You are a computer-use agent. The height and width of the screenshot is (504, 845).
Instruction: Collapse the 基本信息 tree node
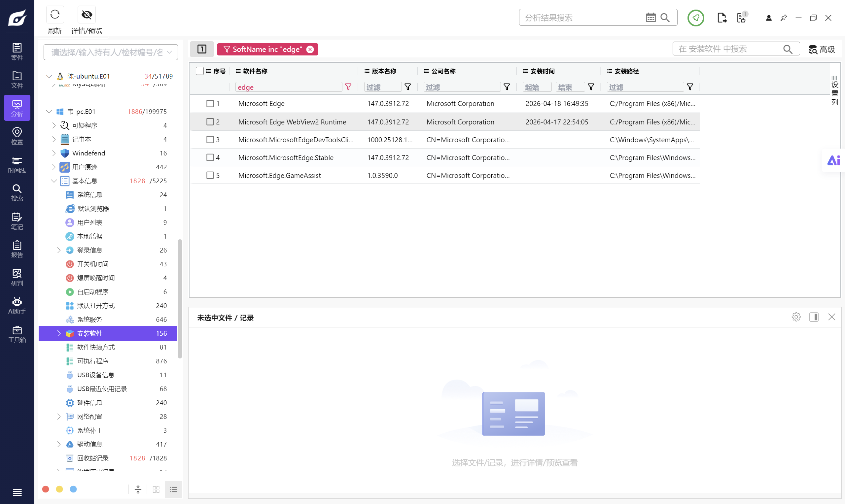pos(54,181)
